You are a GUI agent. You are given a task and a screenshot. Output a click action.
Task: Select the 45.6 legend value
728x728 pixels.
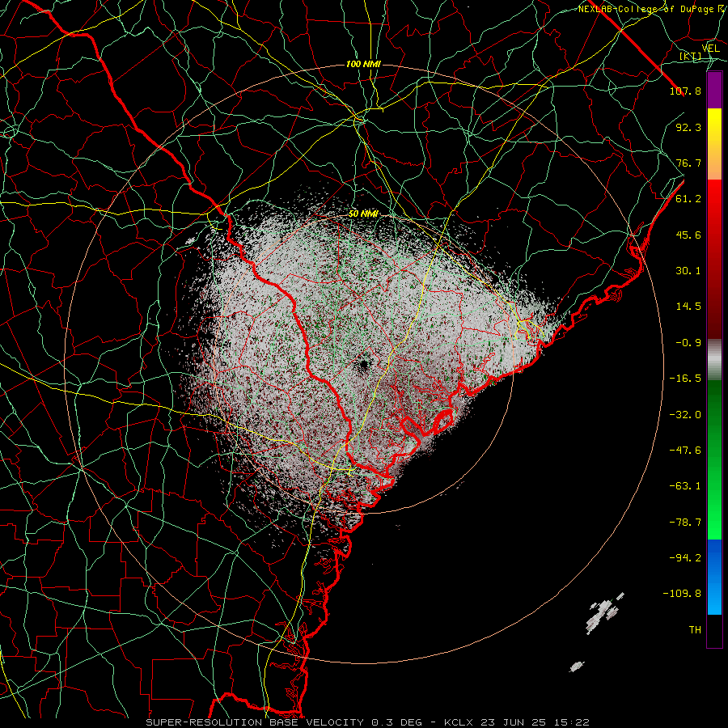pyautogui.click(x=688, y=235)
